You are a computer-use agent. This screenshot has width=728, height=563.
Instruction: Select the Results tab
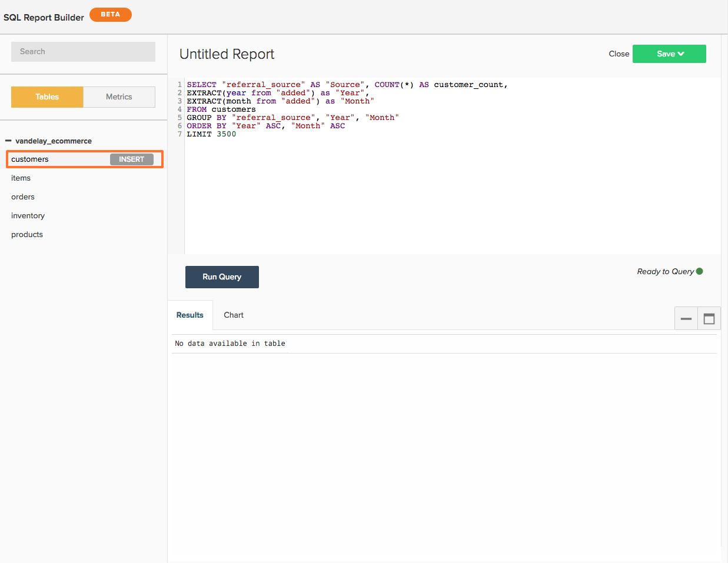click(190, 315)
